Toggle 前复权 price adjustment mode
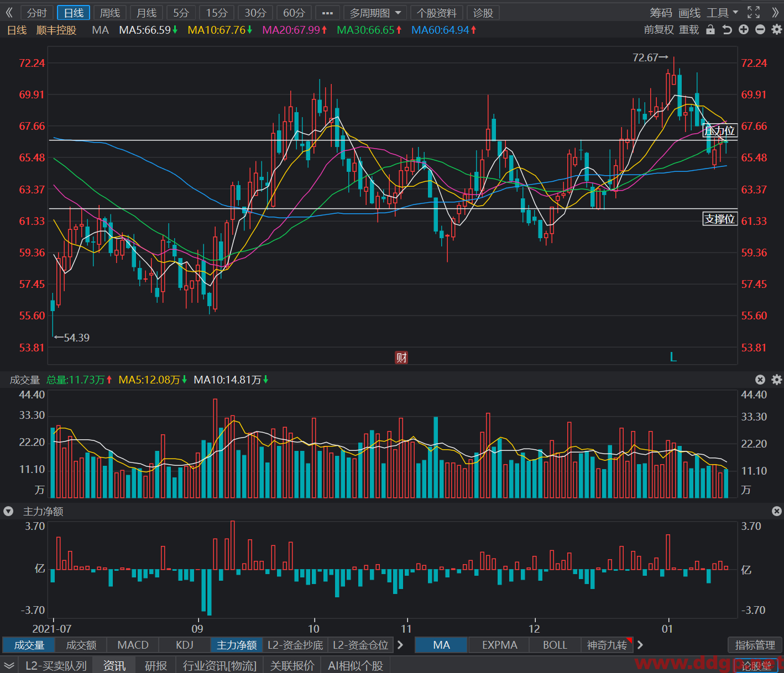784x673 pixels. coord(659,30)
